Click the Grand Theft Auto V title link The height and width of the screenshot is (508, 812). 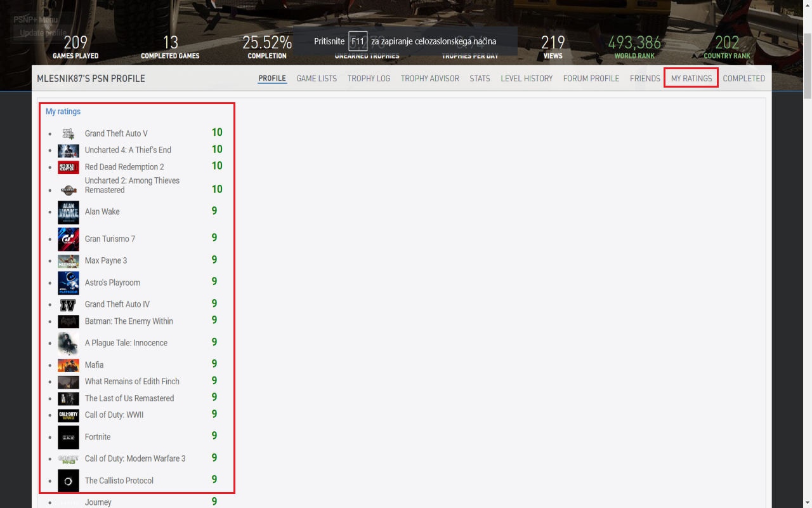(x=116, y=133)
